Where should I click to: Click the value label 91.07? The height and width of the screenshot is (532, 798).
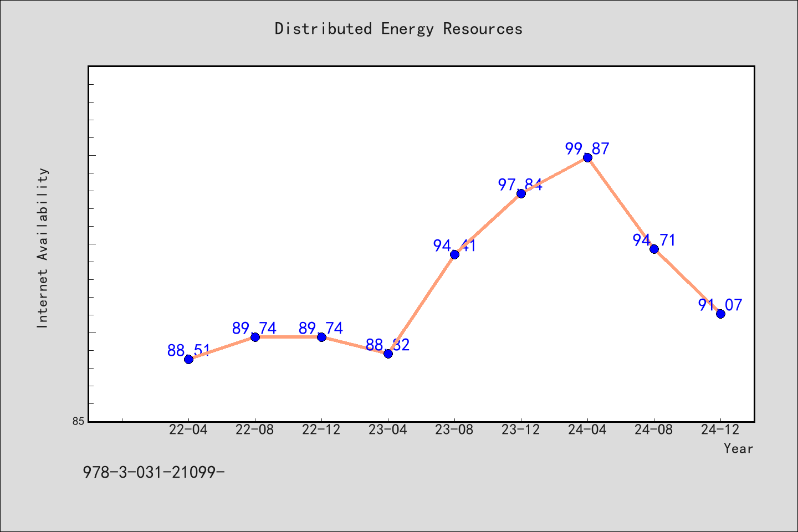(720, 305)
